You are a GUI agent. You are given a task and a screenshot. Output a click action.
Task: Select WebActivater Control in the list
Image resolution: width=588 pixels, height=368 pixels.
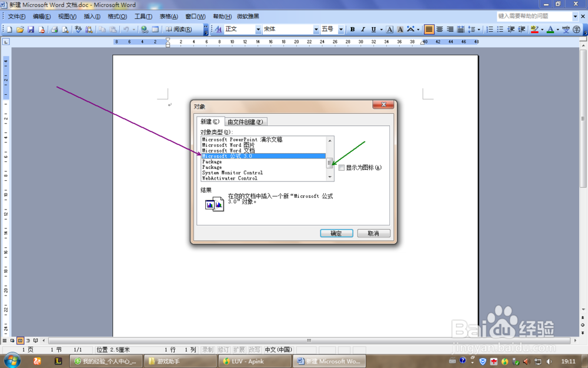pyautogui.click(x=263, y=178)
